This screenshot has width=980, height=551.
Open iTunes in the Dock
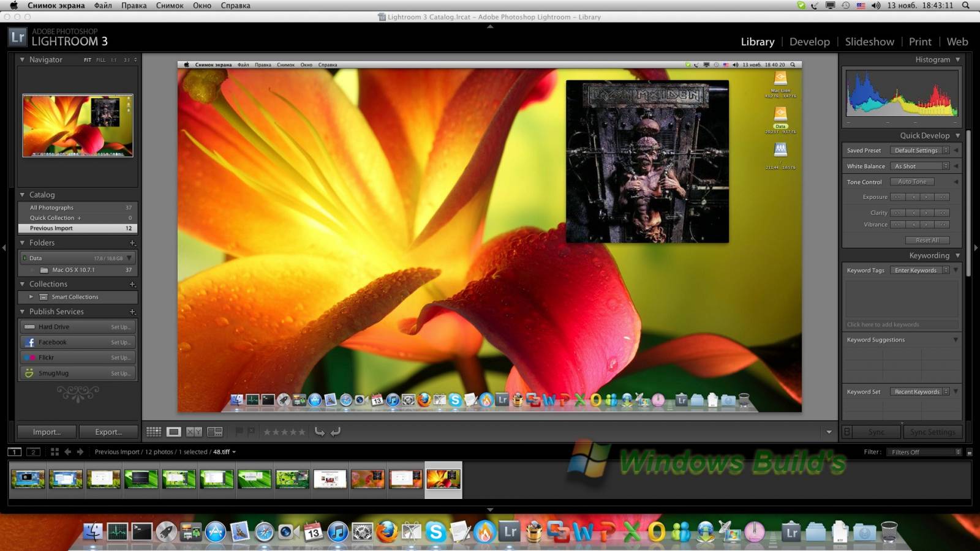tap(337, 531)
